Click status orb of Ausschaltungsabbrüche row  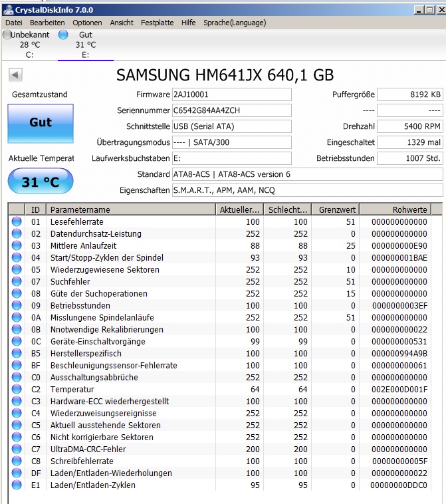click(17, 377)
